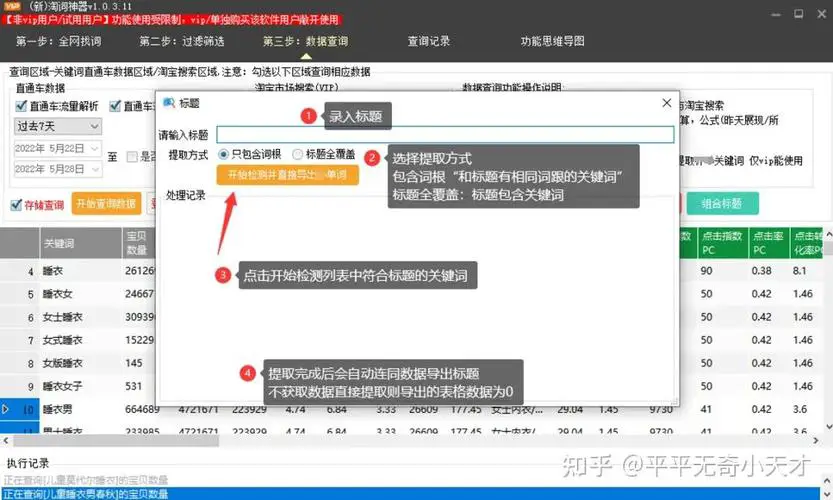Select the 女版睡衣 keyword row
This screenshot has height=500, width=833.
tap(63, 363)
